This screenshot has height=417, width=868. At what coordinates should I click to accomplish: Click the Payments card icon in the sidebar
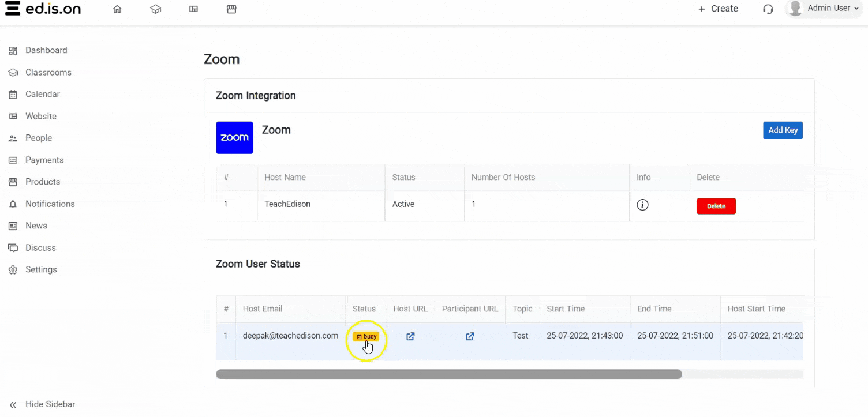13,160
